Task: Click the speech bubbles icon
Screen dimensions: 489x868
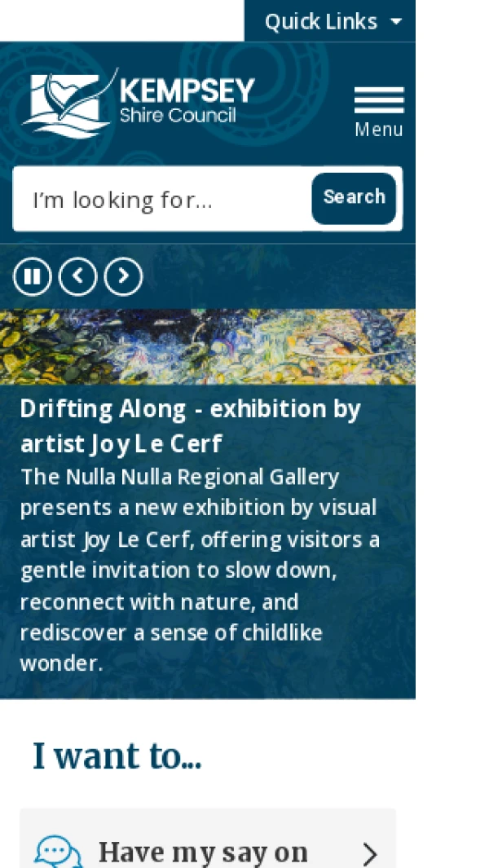Action: (x=58, y=853)
